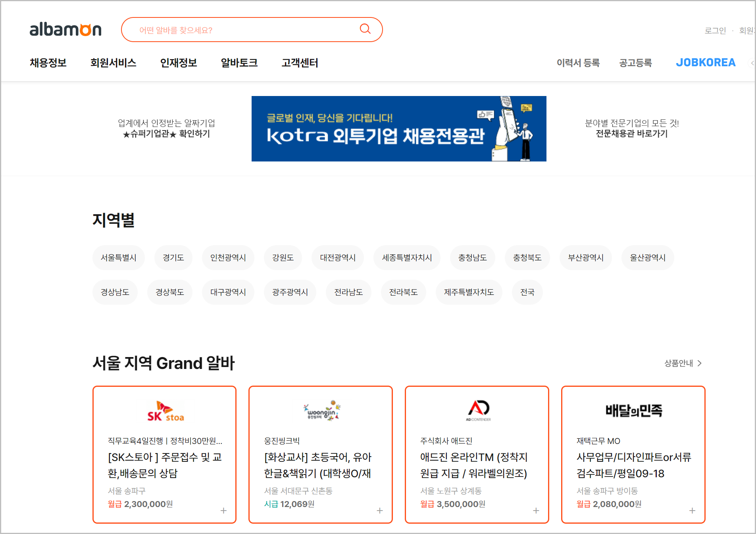Click the woongjin company logo

coord(321,411)
